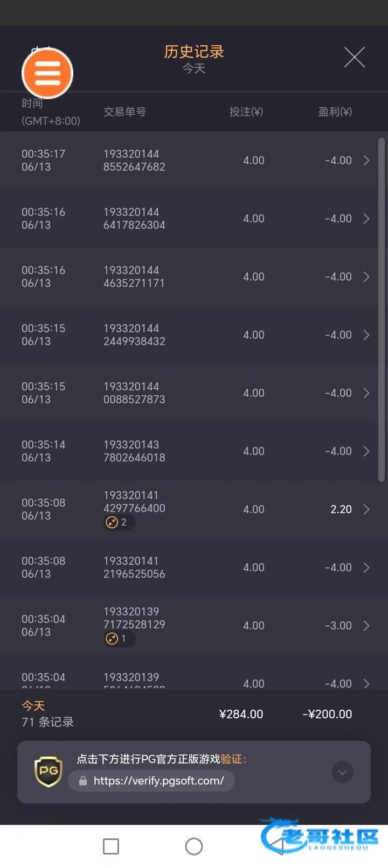Tap the orange 验证 verification link text
This screenshot has width=388, height=868.
[x=232, y=759]
